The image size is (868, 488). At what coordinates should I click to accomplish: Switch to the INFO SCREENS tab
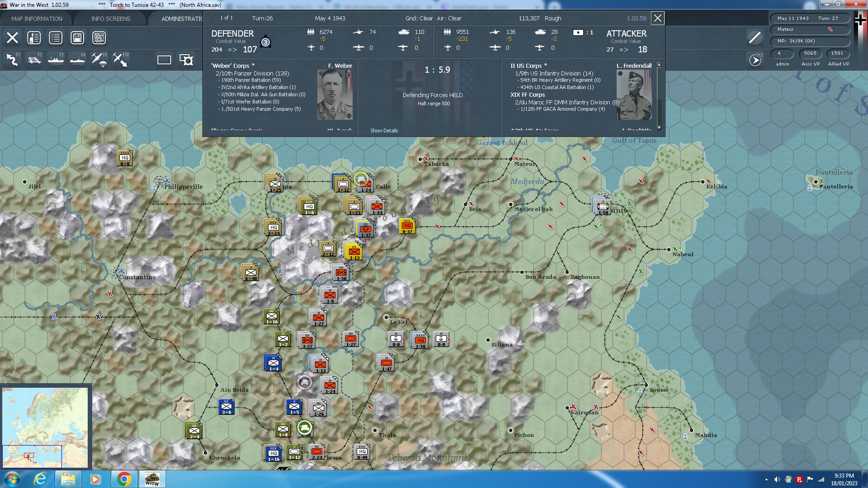(110, 19)
